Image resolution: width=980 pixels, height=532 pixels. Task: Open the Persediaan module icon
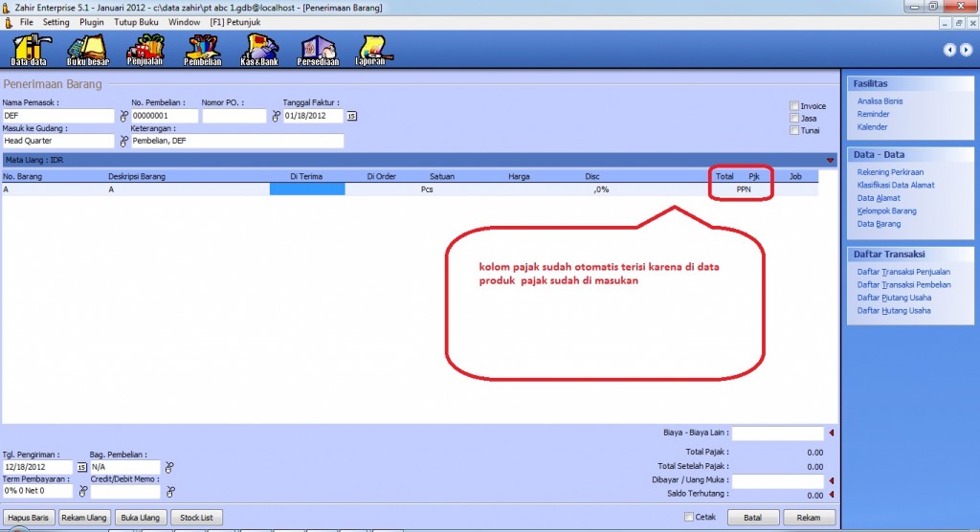point(317,48)
